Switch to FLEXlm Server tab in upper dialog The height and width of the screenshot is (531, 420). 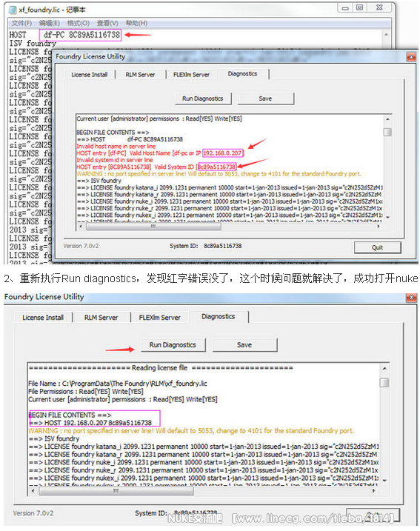191,75
